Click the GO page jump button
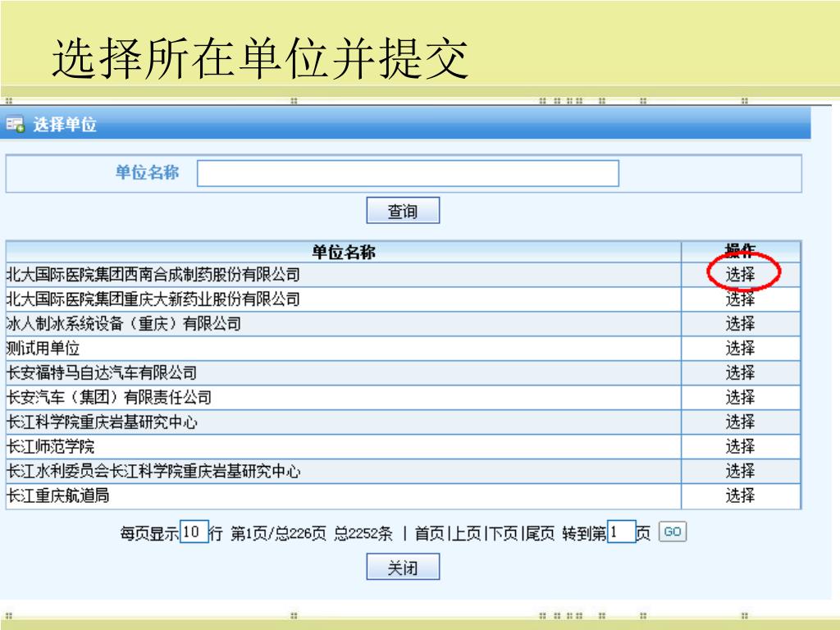840x630 pixels. click(x=673, y=532)
